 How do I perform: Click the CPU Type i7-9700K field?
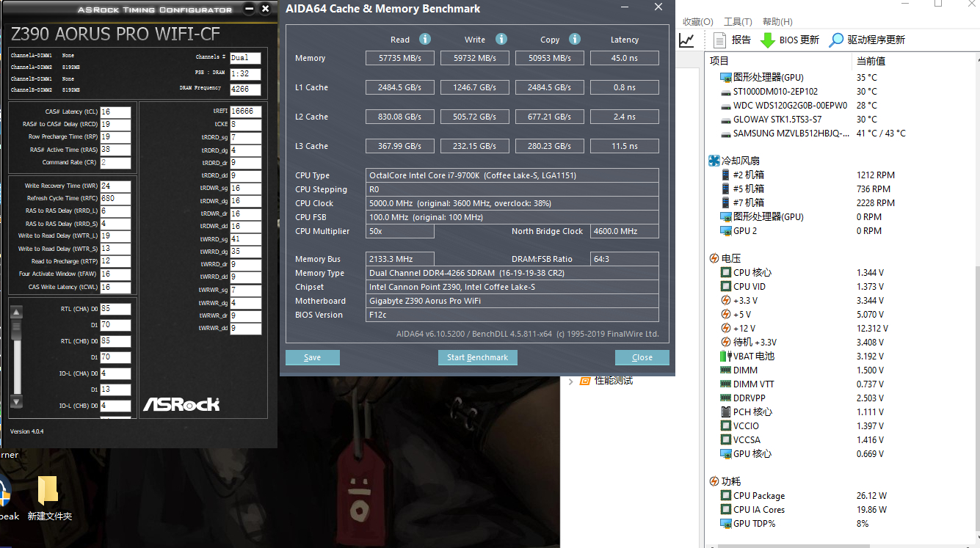point(512,175)
